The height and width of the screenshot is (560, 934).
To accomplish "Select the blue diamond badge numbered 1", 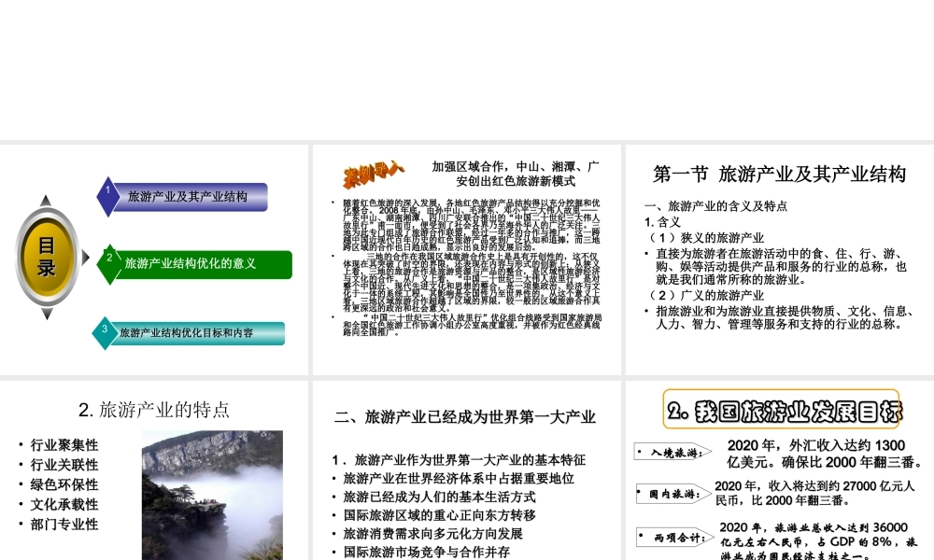I will [109, 196].
